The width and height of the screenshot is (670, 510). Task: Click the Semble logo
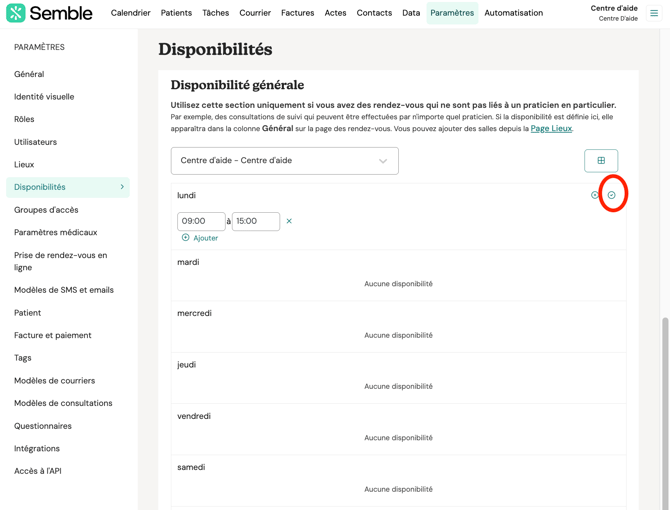point(49,13)
